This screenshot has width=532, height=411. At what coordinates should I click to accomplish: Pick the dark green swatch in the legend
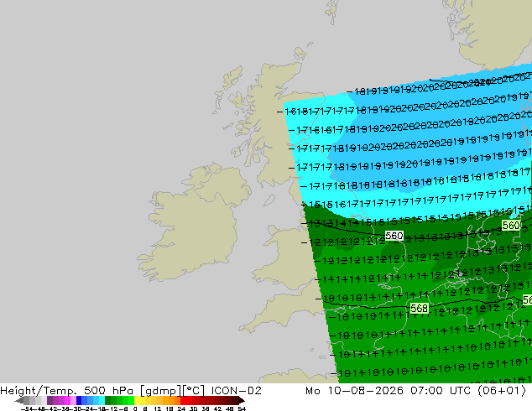pyautogui.click(x=108, y=400)
